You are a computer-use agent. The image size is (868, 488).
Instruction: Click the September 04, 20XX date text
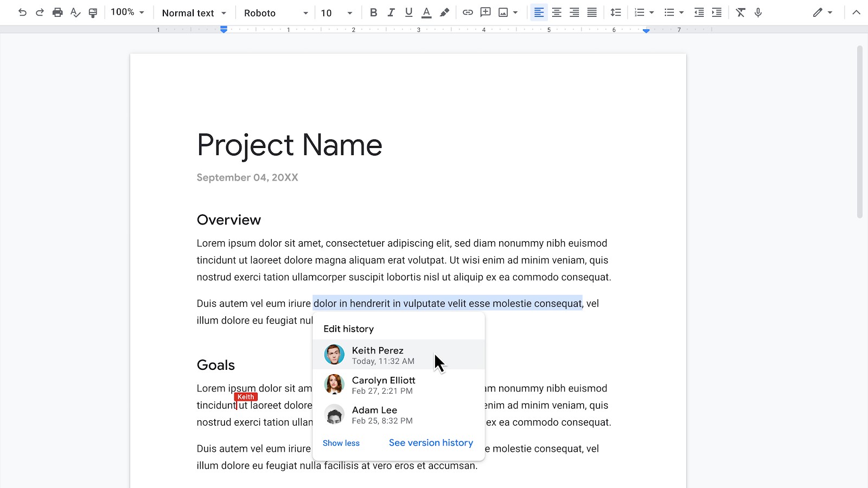[x=247, y=177]
